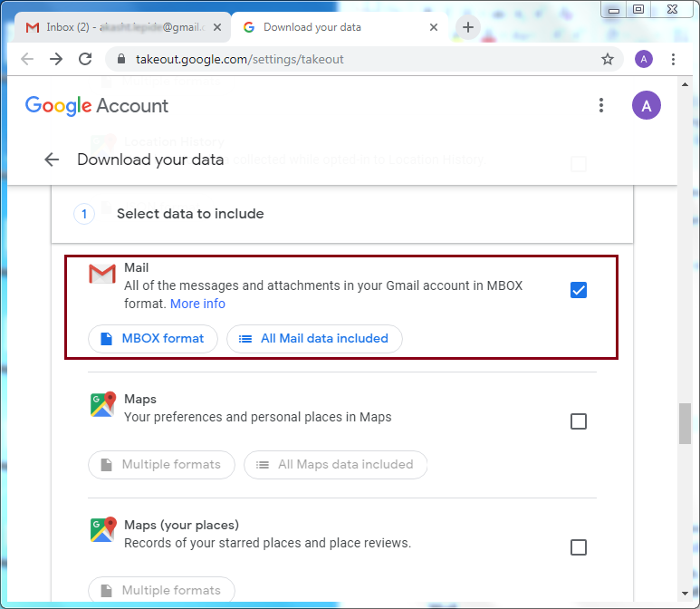Click Multiple formats under Maps
The width and height of the screenshot is (700, 609).
pos(161,465)
